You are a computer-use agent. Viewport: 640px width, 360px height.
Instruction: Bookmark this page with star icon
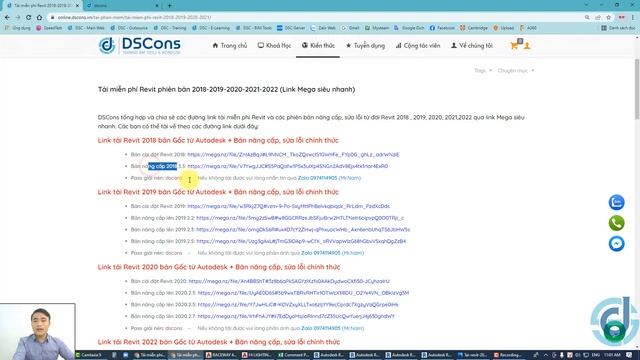tap(609, 17)
